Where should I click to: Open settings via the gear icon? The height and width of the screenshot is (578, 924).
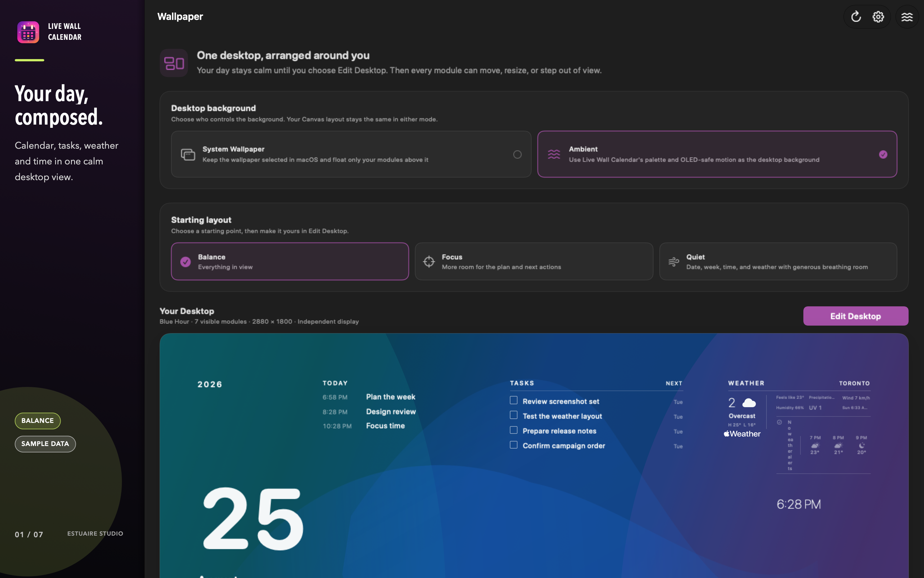tap(878, 17)
